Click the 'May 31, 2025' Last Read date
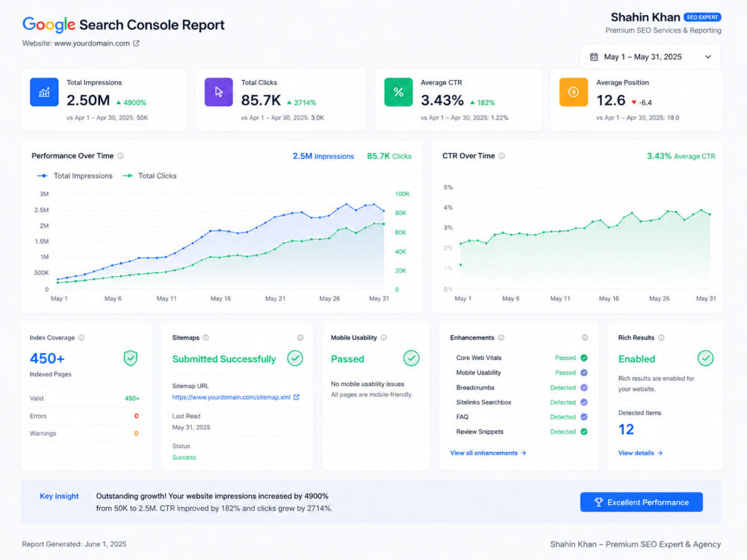This screenshot has width=747, height=560. (x=191, y=427)
